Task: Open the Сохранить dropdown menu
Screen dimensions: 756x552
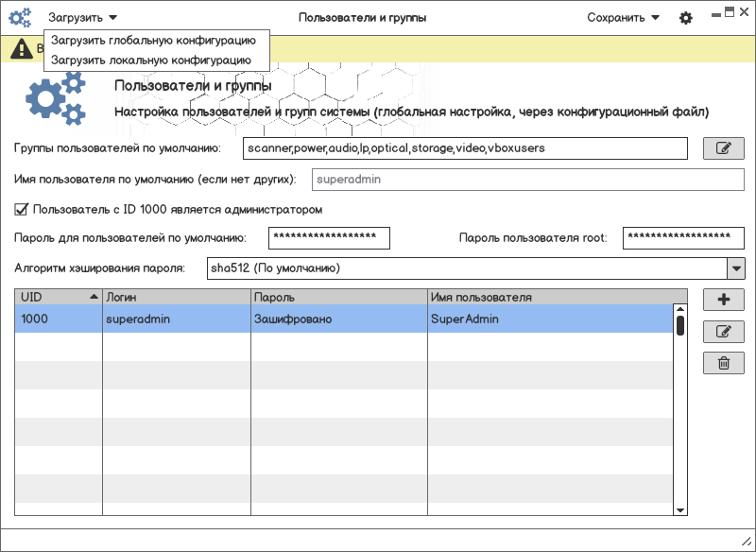Action: tap(623, 17)
